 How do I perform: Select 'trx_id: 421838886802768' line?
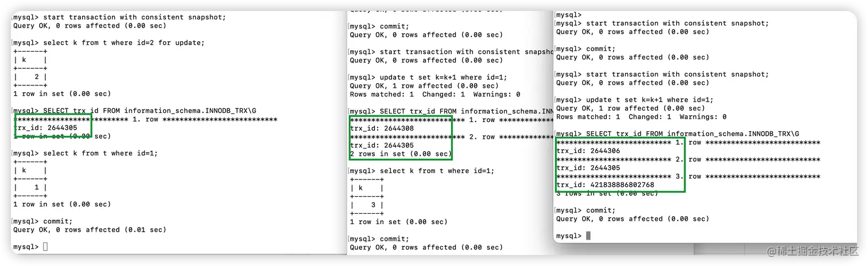coord(605,185)
